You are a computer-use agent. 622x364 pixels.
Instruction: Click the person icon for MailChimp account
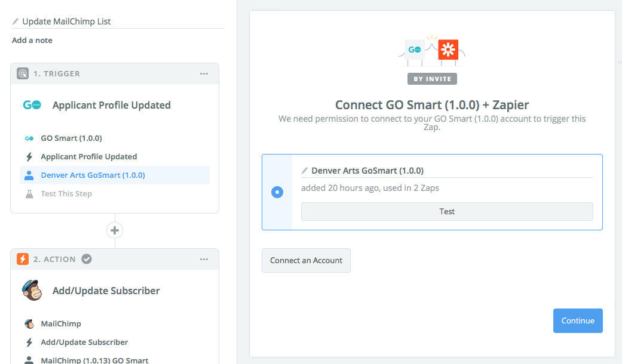[29, 360]
